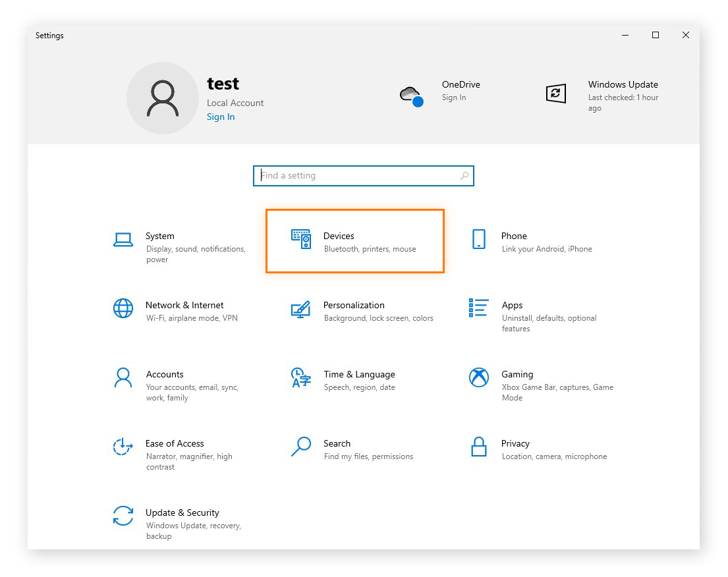Open Network & Internet settings title
728x577 pixels.
(184, 305)
